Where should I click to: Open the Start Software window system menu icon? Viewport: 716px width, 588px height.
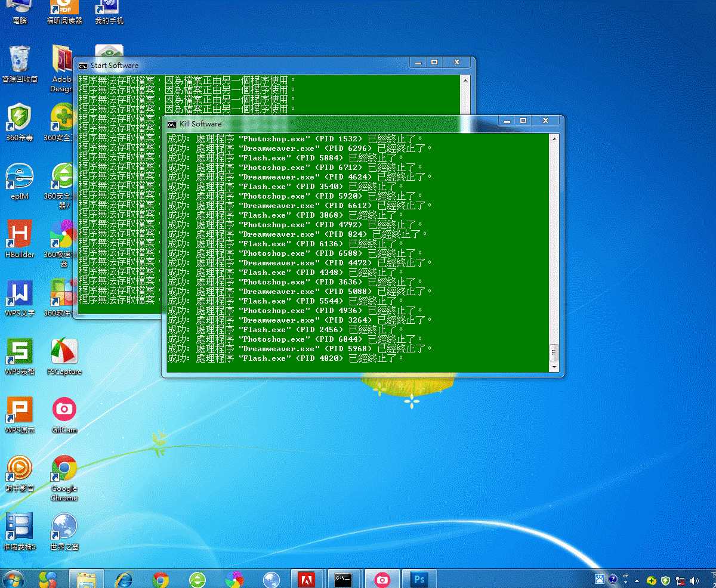[x=83, y=66]
